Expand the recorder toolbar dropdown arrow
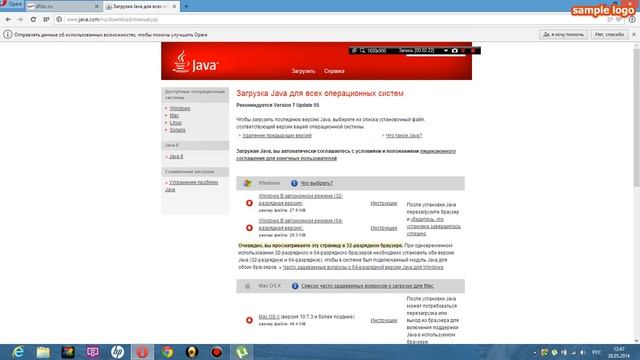Screen dimensions: 640x360 point(446,51)
